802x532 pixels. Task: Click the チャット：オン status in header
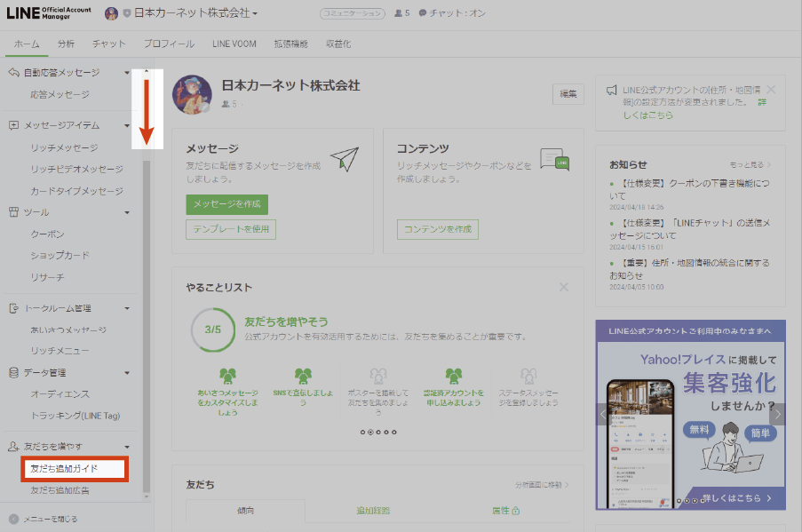[452, 13]
